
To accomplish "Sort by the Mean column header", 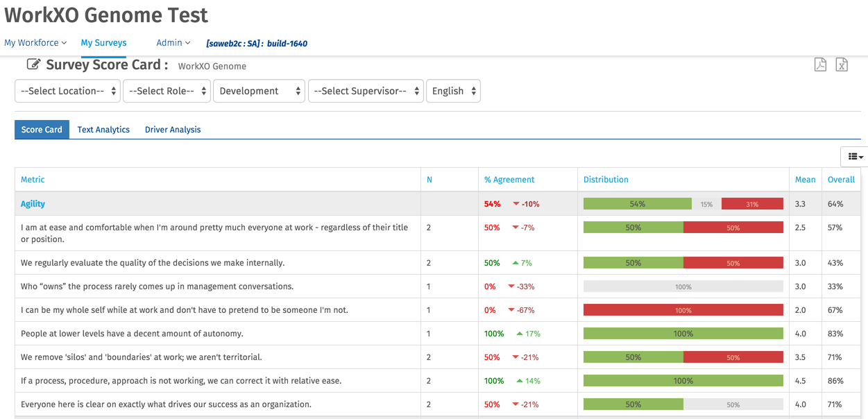I will pyautogui.click(x=806, y=180).
